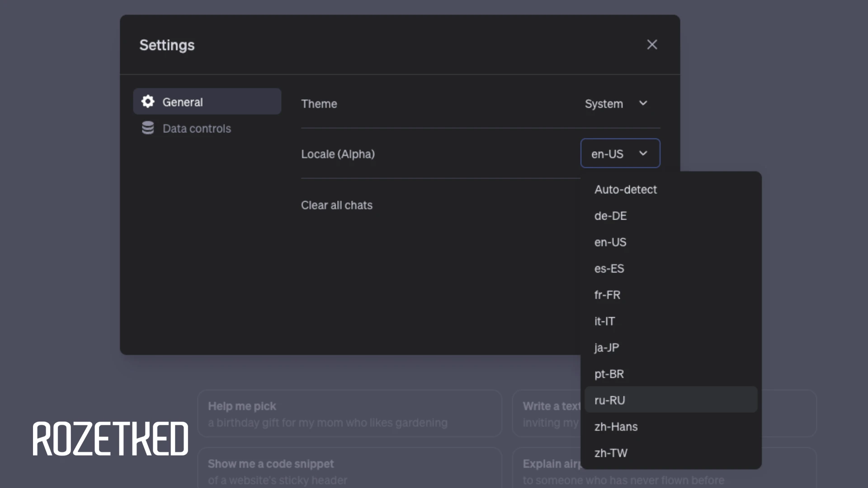Pick es-ES locale option

tap(609, 268)
